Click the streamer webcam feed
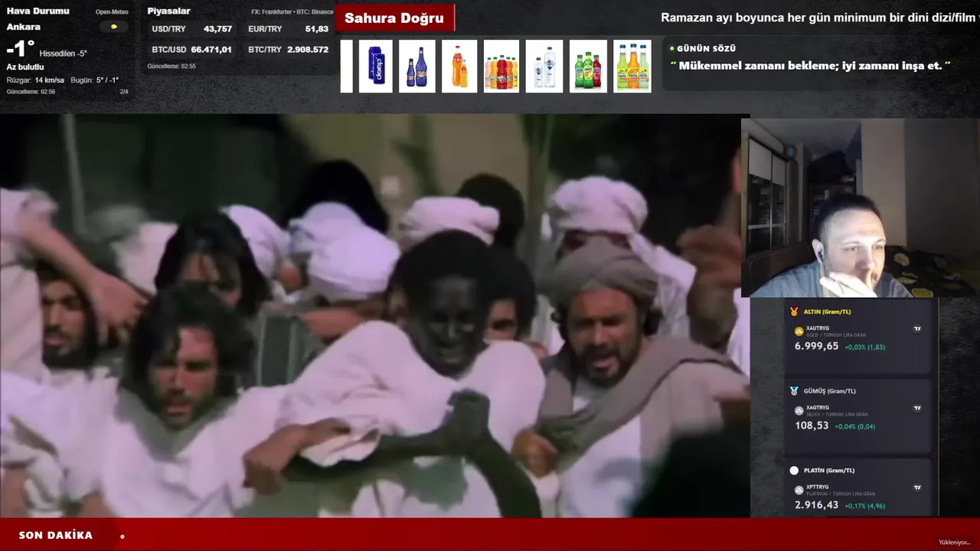This screenshot has height=551, width=980. click(x=860, y=207)
